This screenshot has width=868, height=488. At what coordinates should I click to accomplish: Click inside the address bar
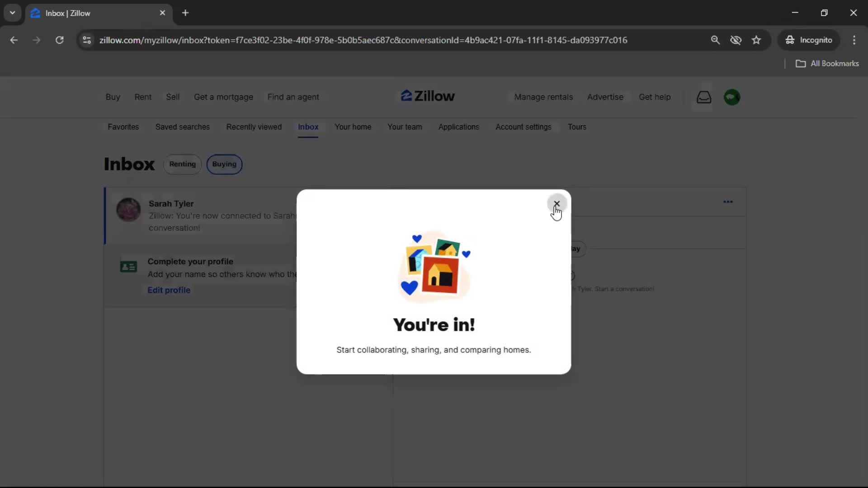[362, 40]
